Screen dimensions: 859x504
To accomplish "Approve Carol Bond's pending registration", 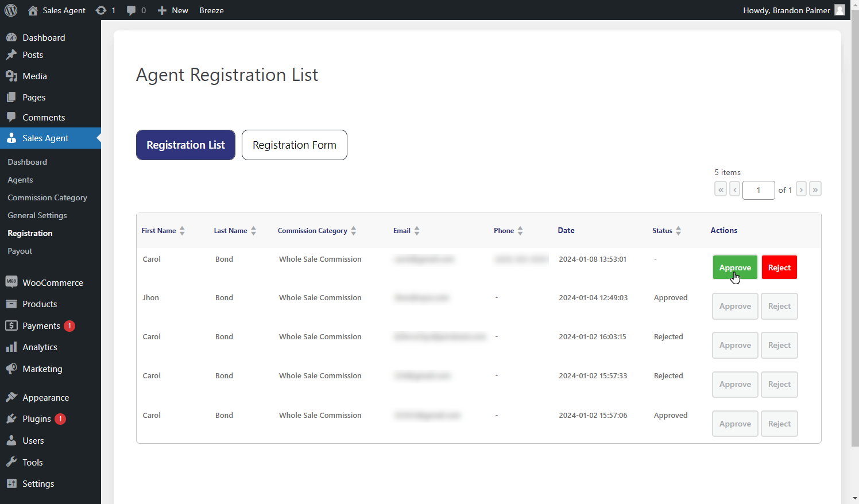I will pos(735,267).
